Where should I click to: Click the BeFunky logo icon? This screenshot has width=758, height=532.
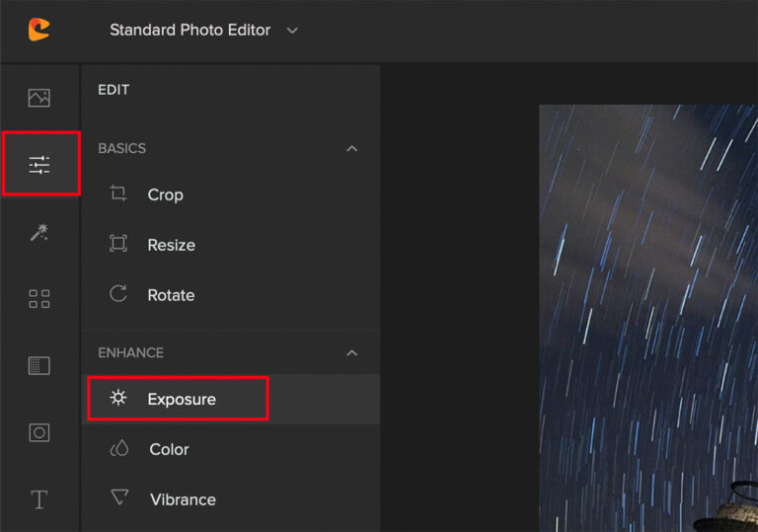pyautogui.click(x=38, y=30)
